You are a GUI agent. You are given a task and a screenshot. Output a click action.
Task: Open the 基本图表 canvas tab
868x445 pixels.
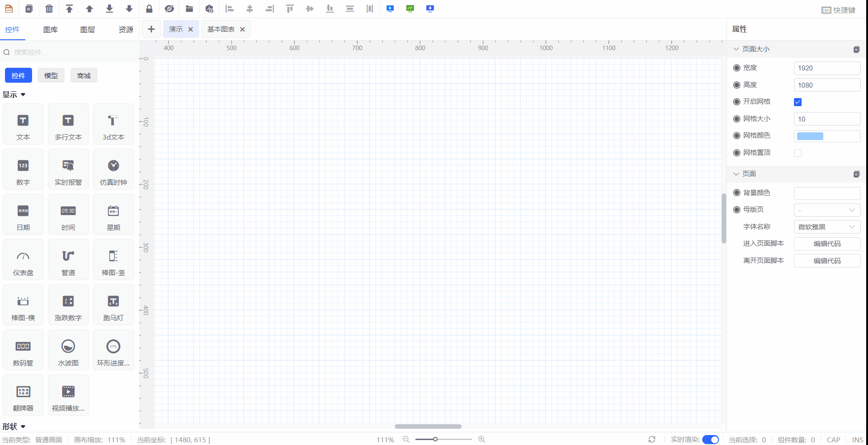pyautogui.click(x=221, y=29)
